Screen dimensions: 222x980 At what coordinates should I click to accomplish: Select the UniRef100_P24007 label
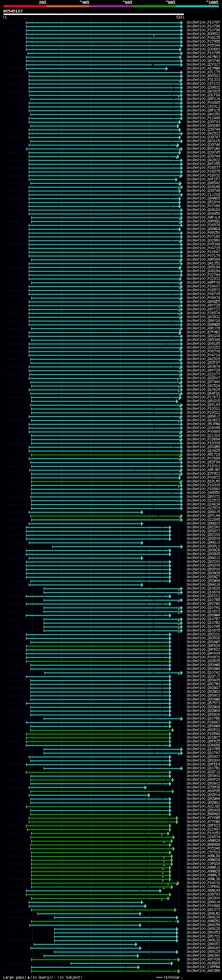203,286
